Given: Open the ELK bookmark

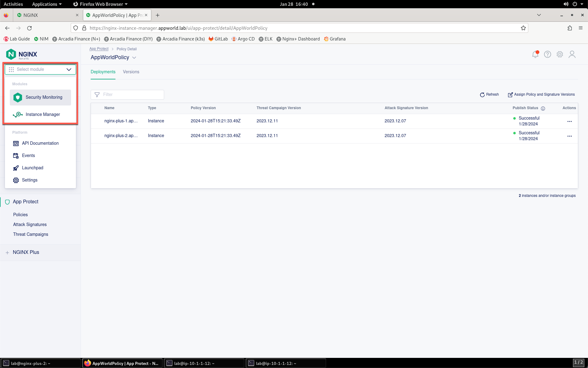Looking at the screenshot, I should tap(266, 39).
